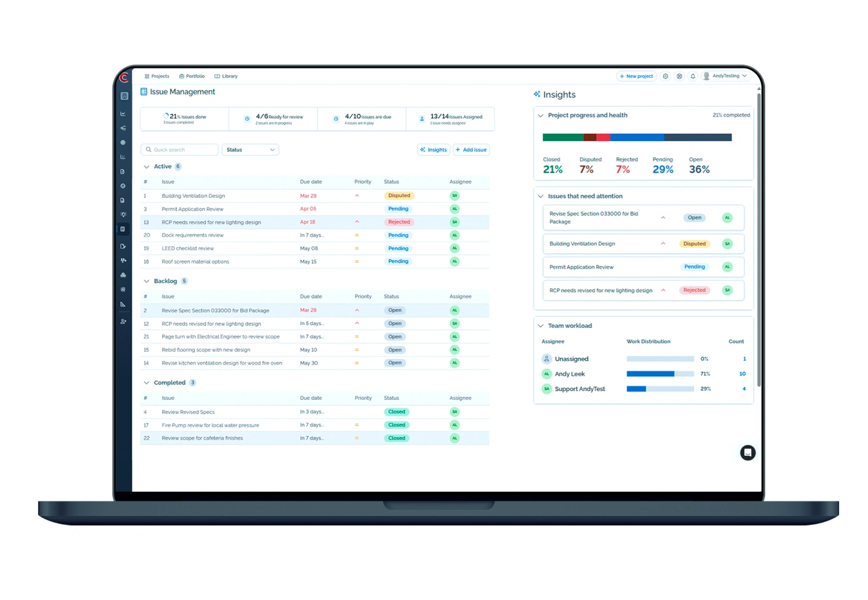
Task: Open the AndyTesting user menu
Action: click(725, 76)
